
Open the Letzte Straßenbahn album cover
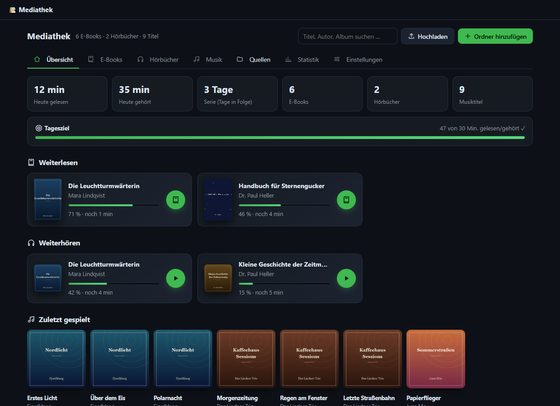point(372,359)
